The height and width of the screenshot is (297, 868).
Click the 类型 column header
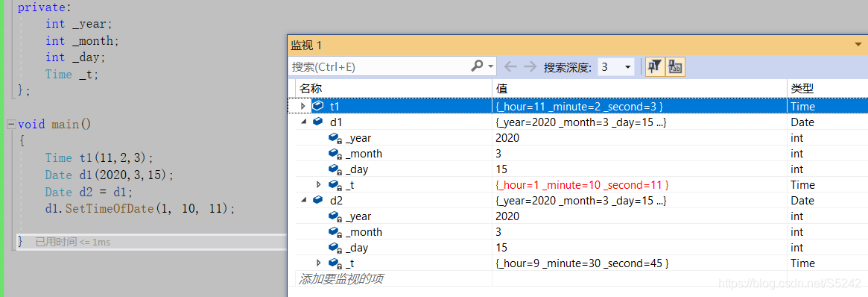coord(827,89)
